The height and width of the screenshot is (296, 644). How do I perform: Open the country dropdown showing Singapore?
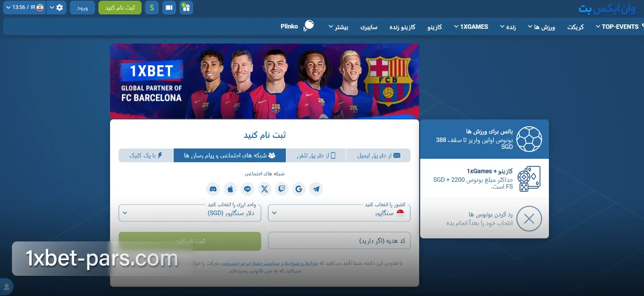point(339,213)
